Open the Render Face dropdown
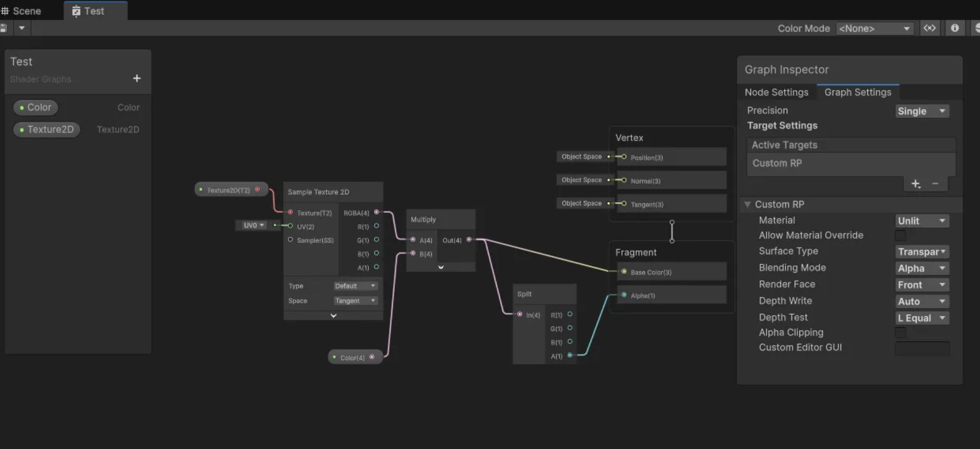The width and height of the screenshot is (980, 449). [922, 285]
